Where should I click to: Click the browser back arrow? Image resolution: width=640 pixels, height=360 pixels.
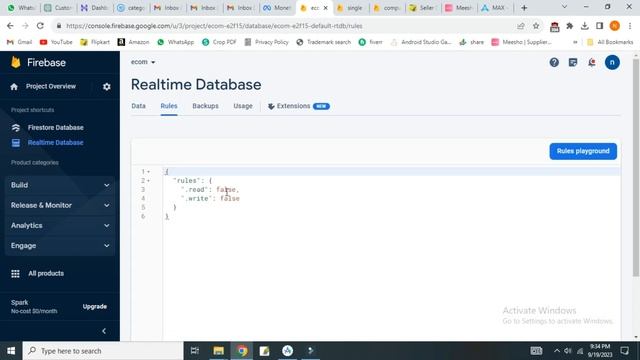click(x=10, y=26)
